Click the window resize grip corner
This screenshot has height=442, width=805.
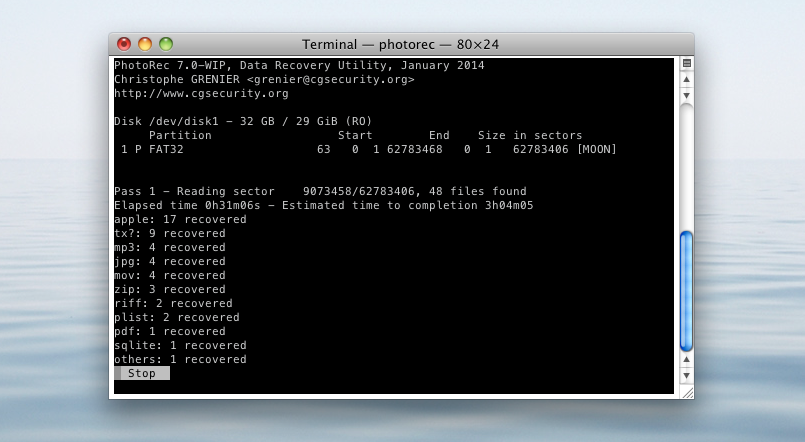tap(687, 393)
